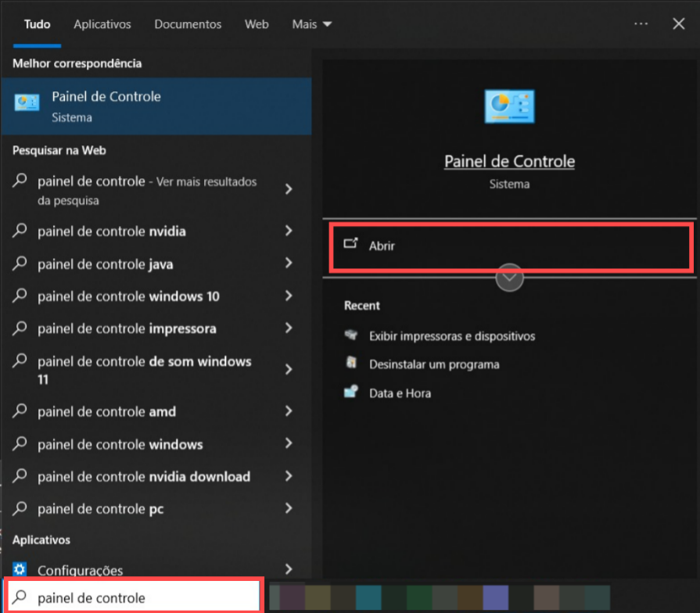Click the Painel de Controle icon in best match
The width and height of the screenshot is (700, 613).
[x=27, y=102]
